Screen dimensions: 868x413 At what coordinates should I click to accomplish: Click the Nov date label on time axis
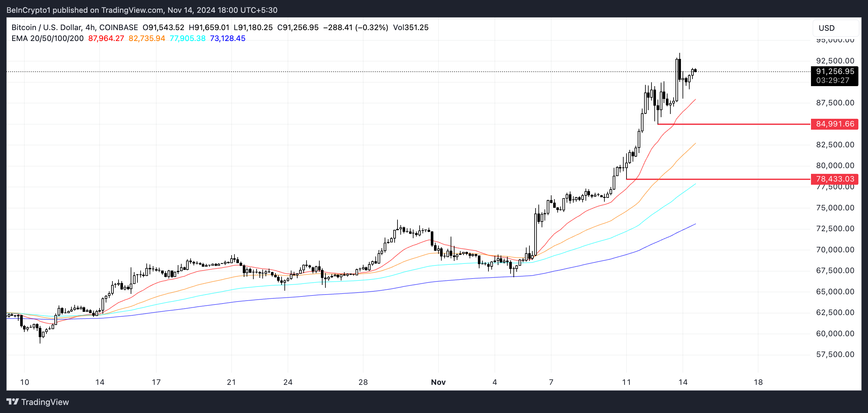[438, 382]
